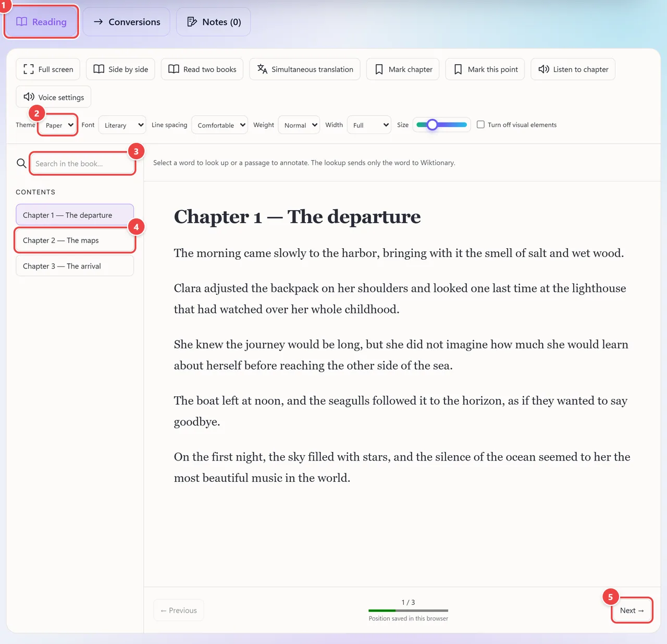Check Turn off visual elements

point(480,125)
